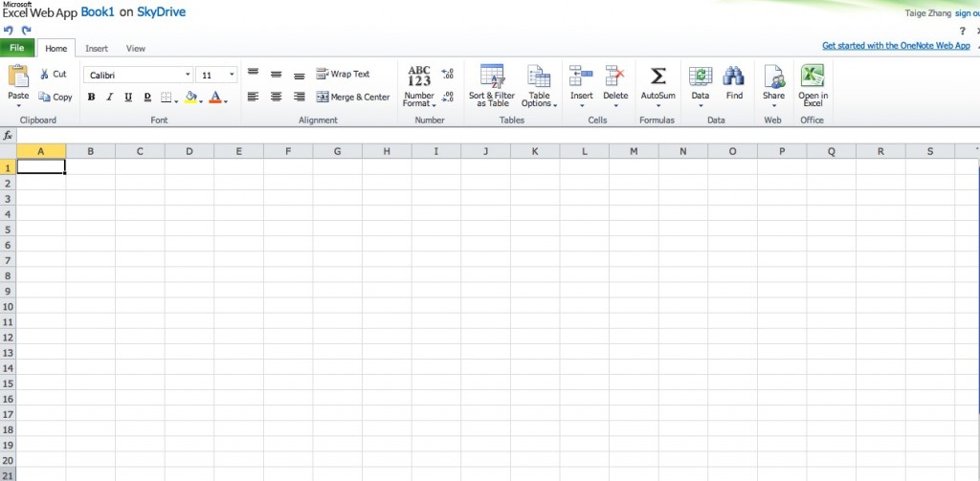Apply double underline formatting
980x481 pixels.
[x=147, y=97]
